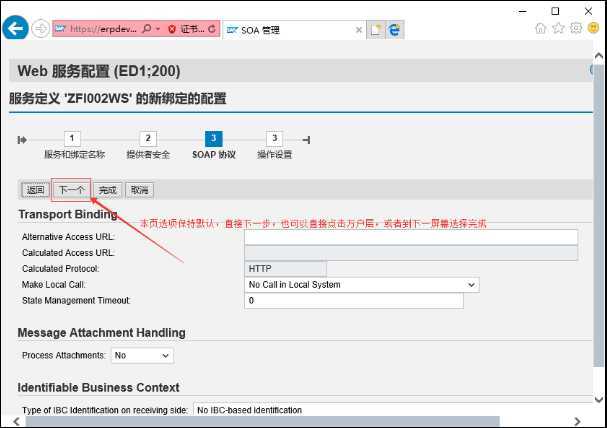Click the Calculated Access URL field

click(x=411, y=253)
